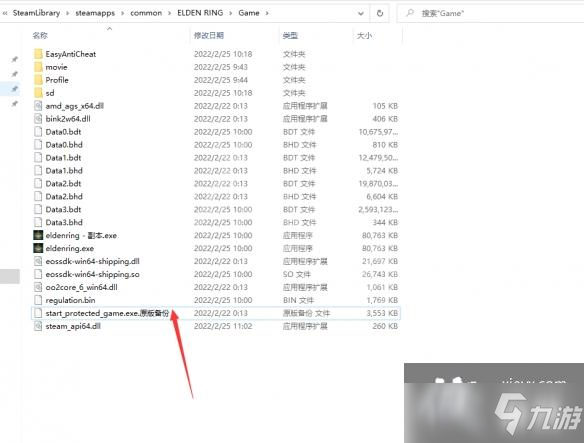Navigate to ELDEN RING in breadcrumb
Image resolution: width=584 pixels, height=443 pixels.
click(200, 13)
